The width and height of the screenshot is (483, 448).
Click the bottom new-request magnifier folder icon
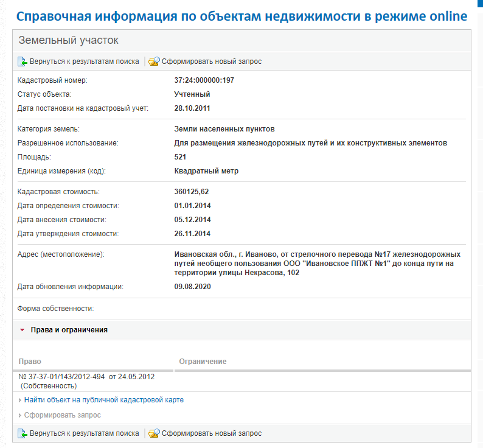tap(154, 433)
